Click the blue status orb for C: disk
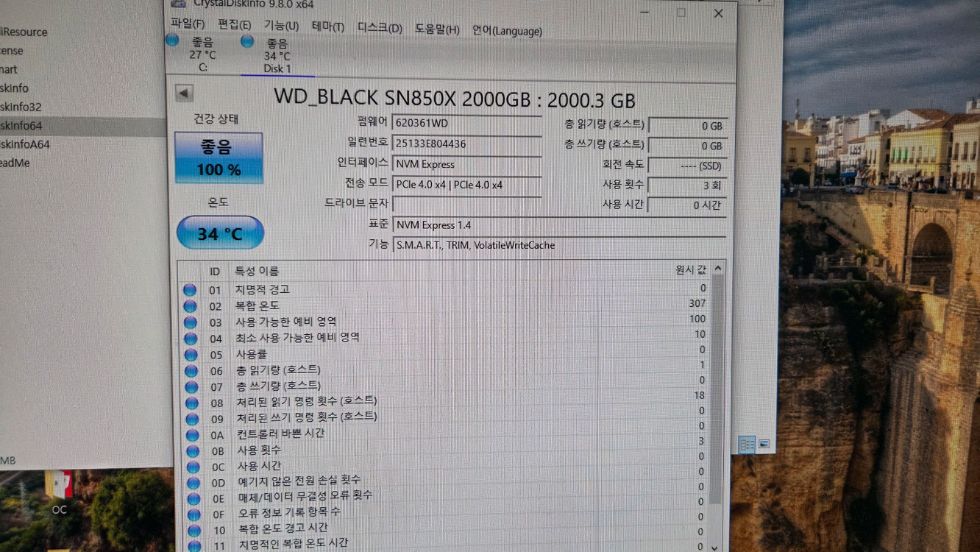Image resolution: width=980 pixels, height=552 pixels. click(x=173, y=40)
